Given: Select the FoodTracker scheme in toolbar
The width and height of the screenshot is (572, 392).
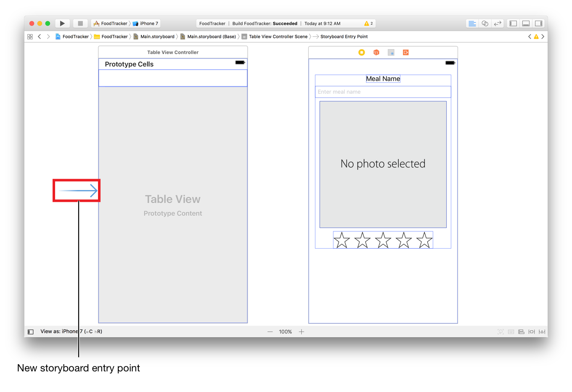Looking at the screenshot, I should [x=110, y=24].
